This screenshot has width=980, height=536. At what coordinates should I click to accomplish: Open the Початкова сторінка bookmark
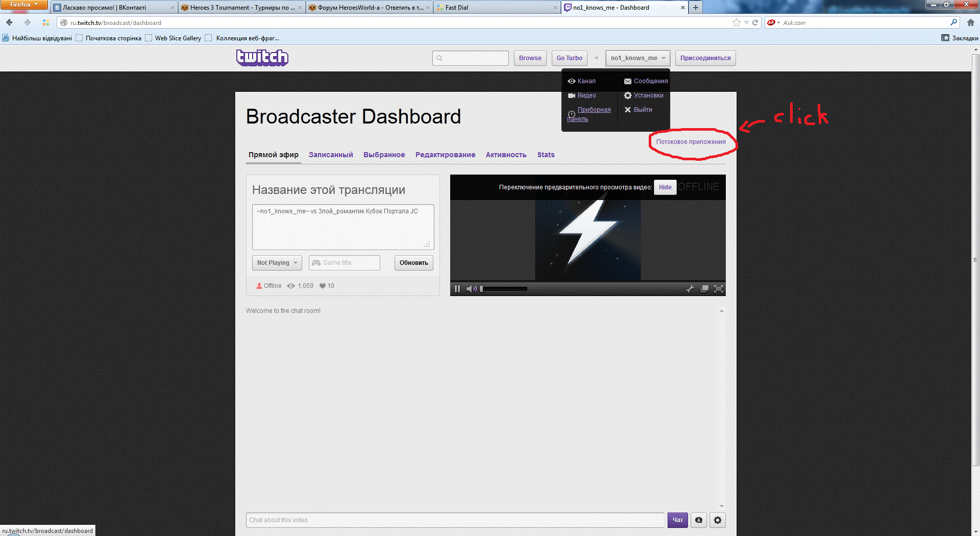click(x=108, y=38)
